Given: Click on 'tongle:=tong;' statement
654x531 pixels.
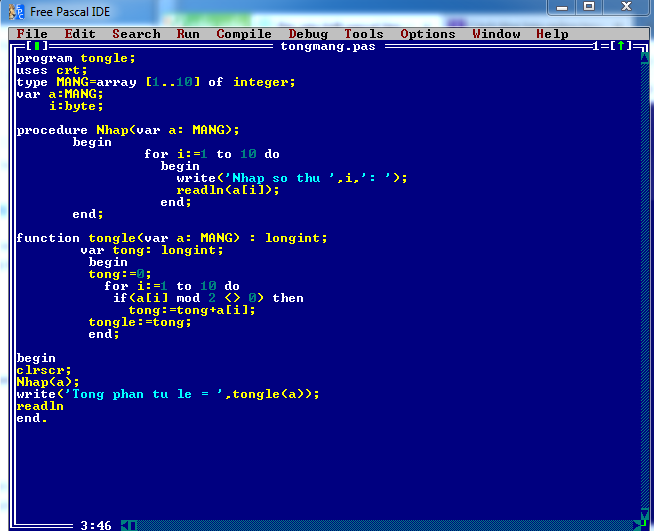Looking at the screenshot, I should pyautogui.click(x=140, y=322).
